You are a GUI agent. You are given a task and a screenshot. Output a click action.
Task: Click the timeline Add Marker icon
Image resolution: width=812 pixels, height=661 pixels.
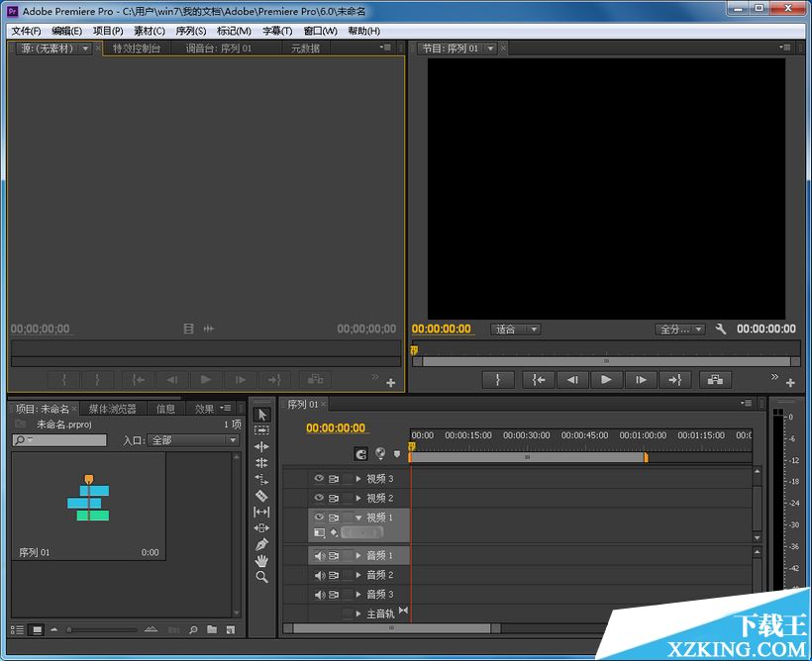pyautogui.click(x=397, y=454)
